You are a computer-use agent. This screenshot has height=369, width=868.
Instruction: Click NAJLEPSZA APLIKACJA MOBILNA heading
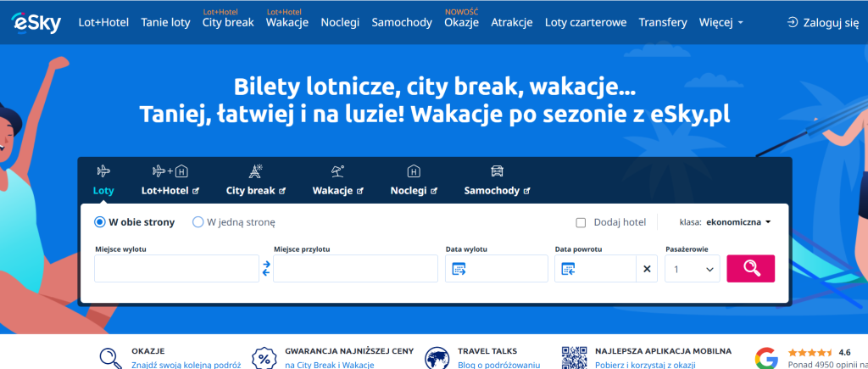pyautogui.click(x=663, y=351)
